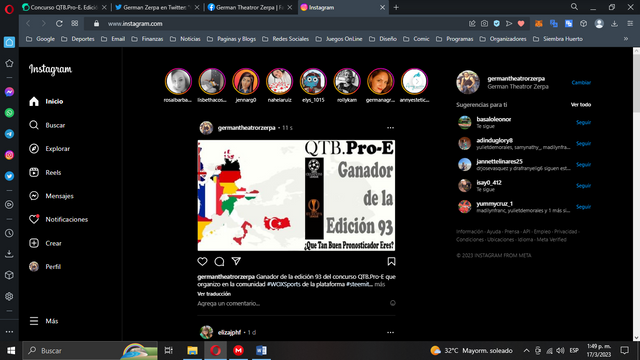Click the address bar URL
Viewport: 640px width, 360px height.
point(135,24)
